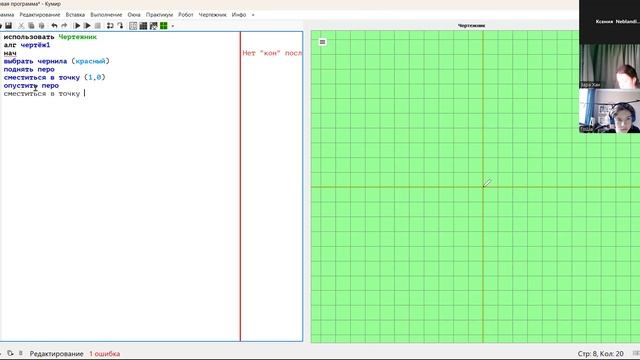Screen dimensions: 640x360
Task: Click the second small status bar icon
Action: [x=20, y=353]
